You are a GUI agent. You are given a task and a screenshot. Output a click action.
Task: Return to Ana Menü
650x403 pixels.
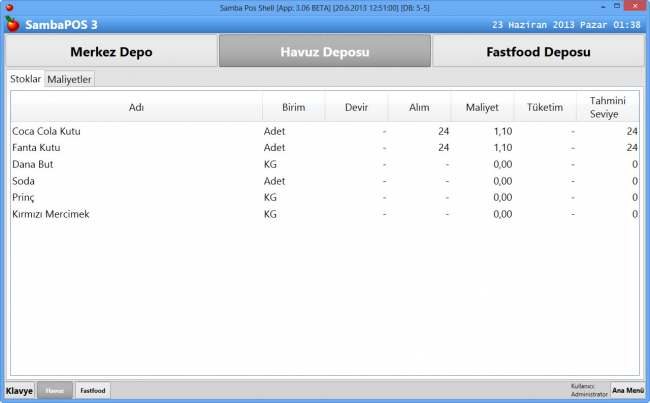click(x=627, y=390)
